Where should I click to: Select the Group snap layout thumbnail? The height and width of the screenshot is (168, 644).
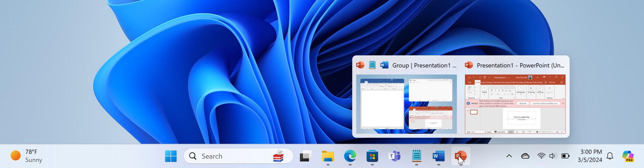[406, 104]
